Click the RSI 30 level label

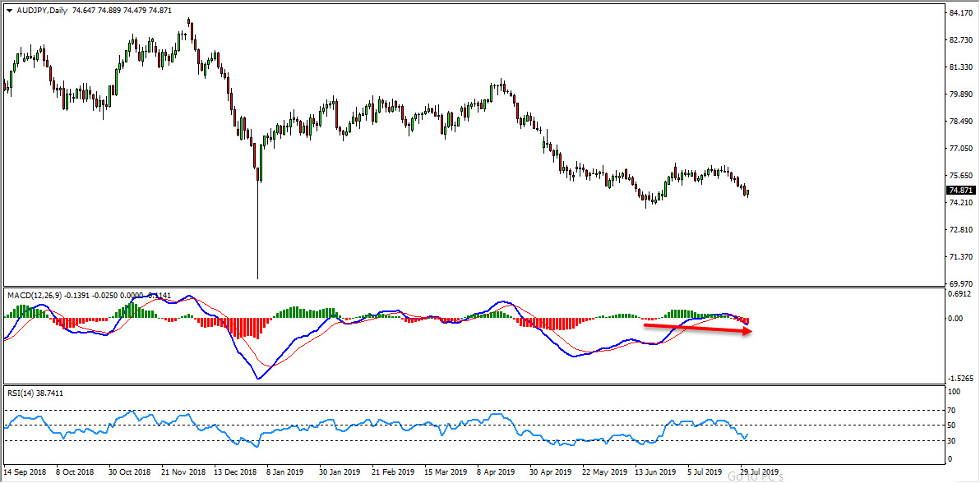[953, 441]
